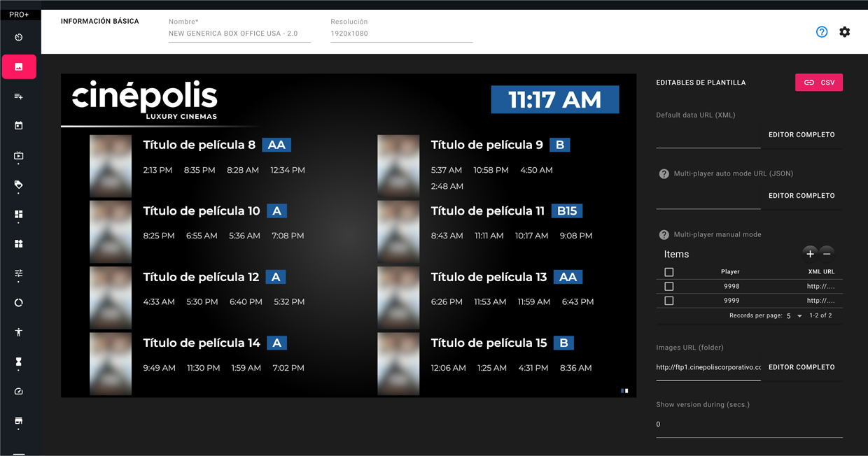Click the sliders tuning icon in sidebar

click(x=19, y=273)
